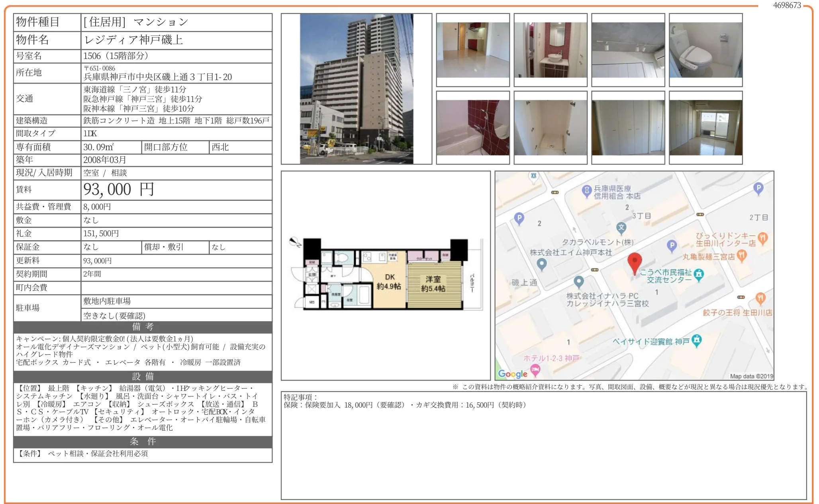Screen dimensions: 819x504
Task: Click the property name レジディア神戸磯上
Action: point(133,40)
